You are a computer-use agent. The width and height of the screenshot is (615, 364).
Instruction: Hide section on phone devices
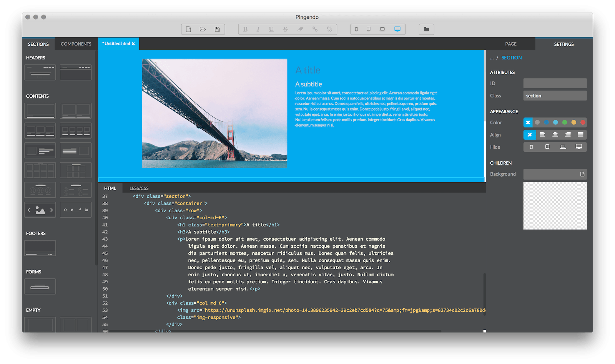532,147
